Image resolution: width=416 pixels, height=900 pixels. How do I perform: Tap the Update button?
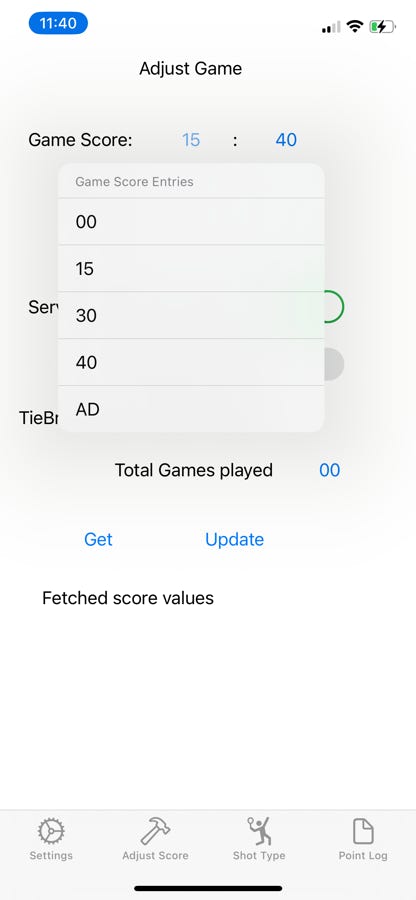(235, 540)
